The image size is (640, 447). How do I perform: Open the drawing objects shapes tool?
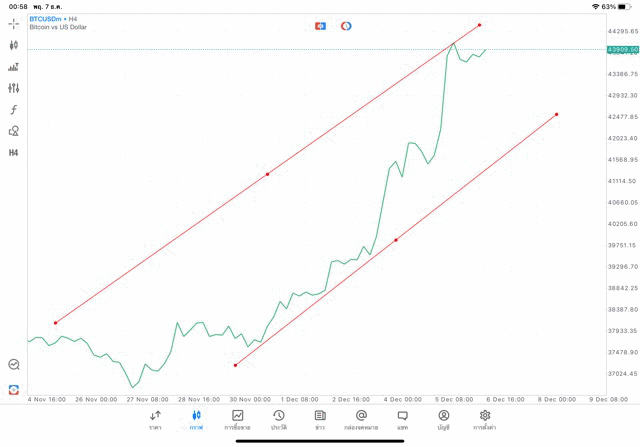pyautogui.click(x=14, y=131)
